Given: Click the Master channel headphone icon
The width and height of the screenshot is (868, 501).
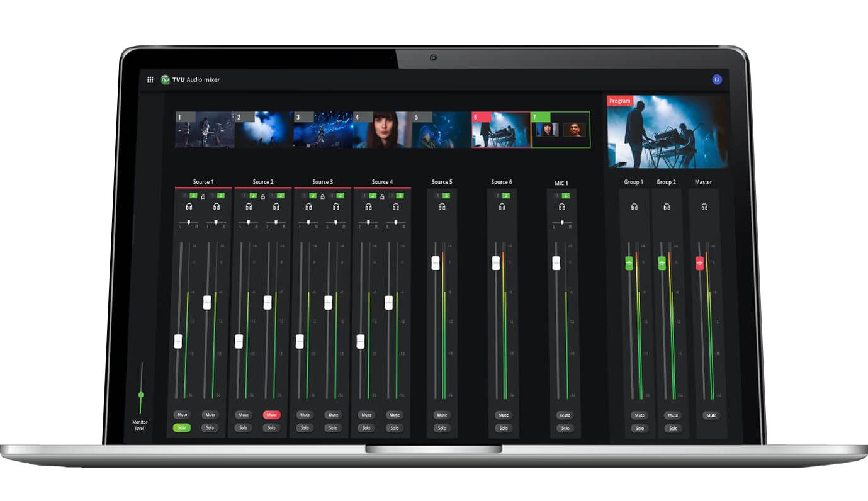Looking at the screenshot, I should coord(704,206).
